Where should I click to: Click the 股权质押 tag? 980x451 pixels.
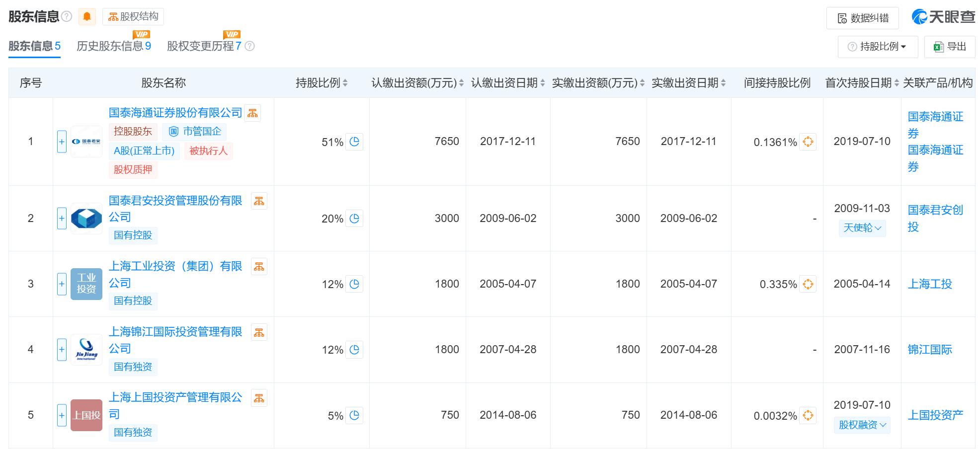[x=133, y=170]
